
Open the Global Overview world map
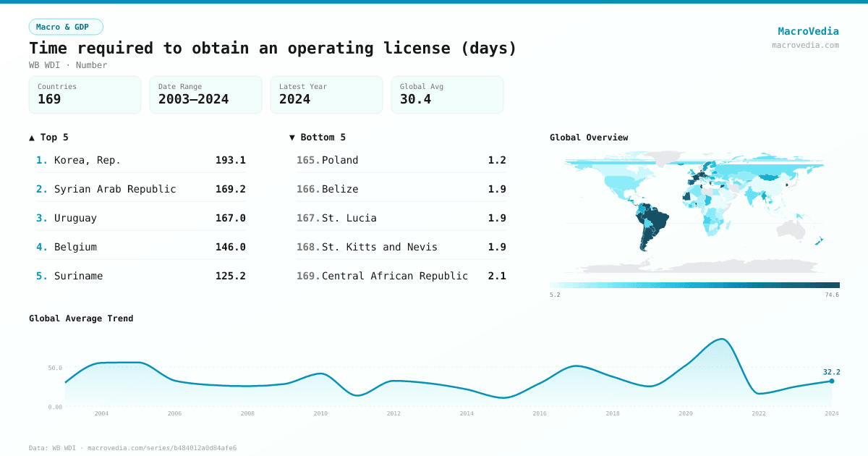pos(693,217)
